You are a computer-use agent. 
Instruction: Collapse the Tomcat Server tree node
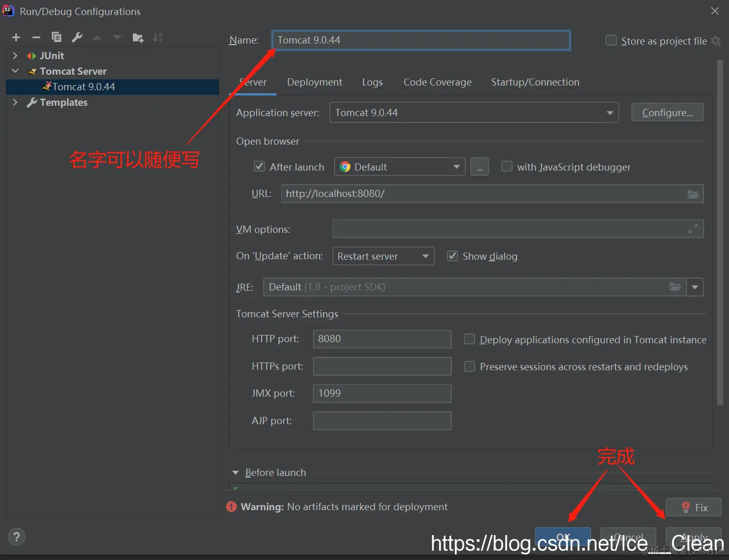coord(15,71)
